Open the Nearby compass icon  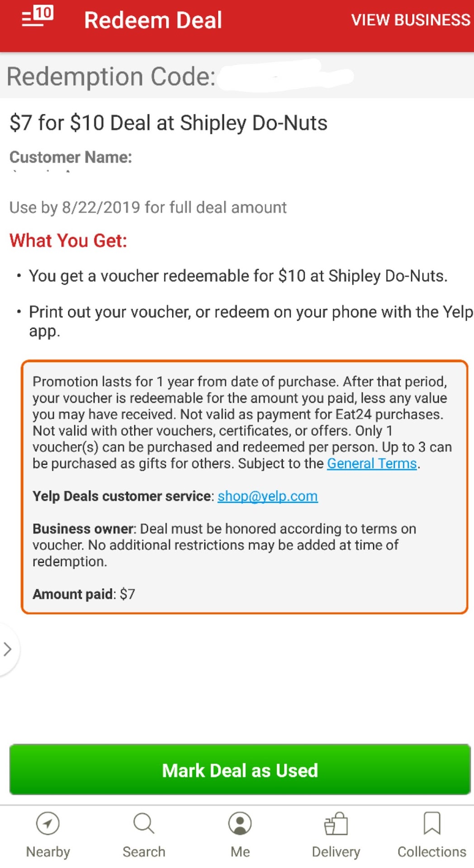(48, 824)
